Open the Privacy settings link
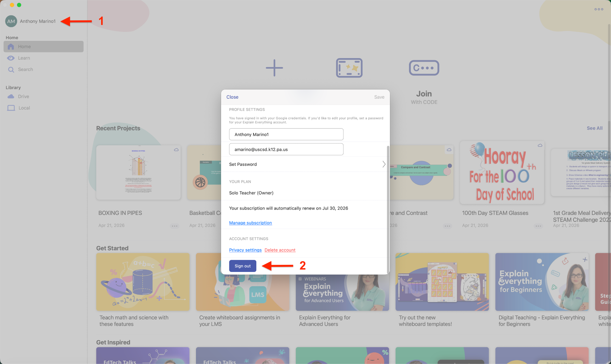The height and width of the screenshot is (364, 611). coord(245,250)
